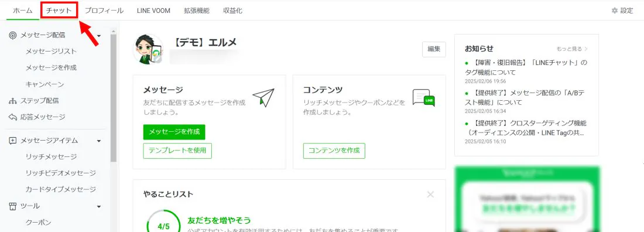Open the プロフィール tab
The image size is (644, 232).
tap(104, 11)
